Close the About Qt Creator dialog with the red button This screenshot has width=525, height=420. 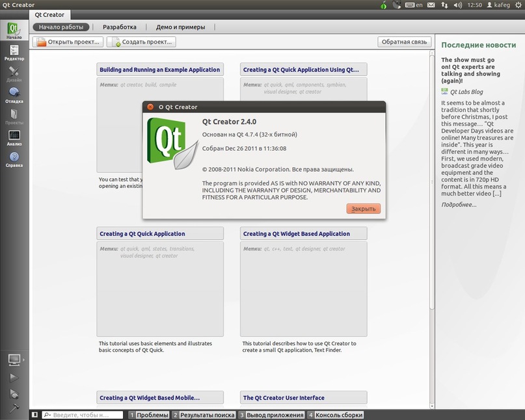(x=150, y=107)
